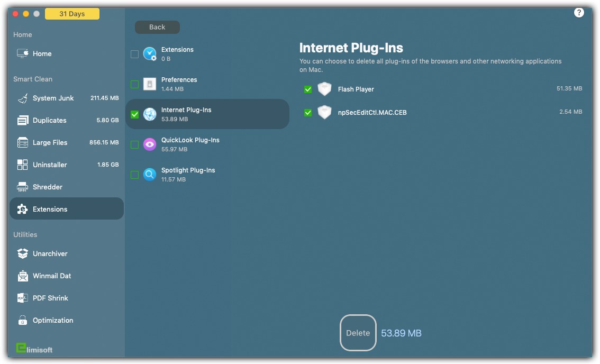
Task: Go to Home in the sidebar
Action: tap(42, 54)
